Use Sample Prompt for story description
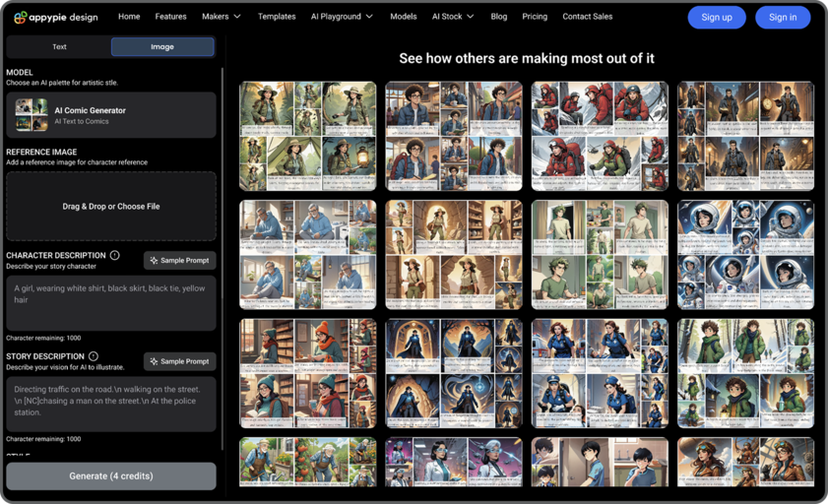 180,361
